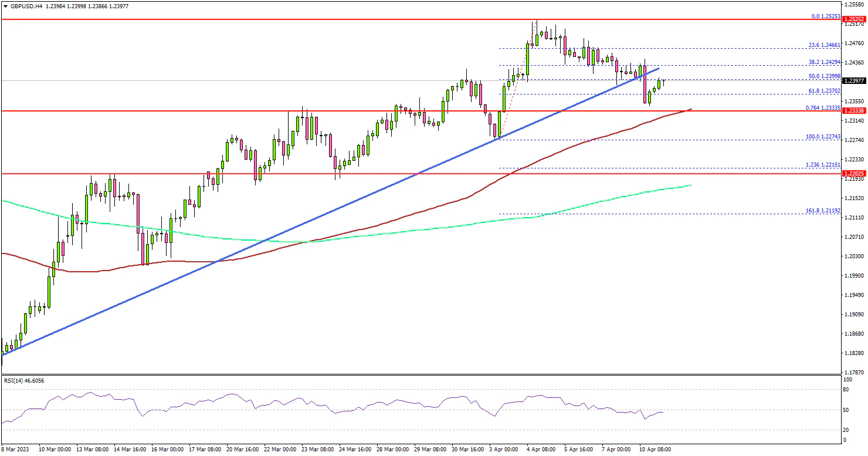Click the red 1.25252 price tag

point(854,19)
